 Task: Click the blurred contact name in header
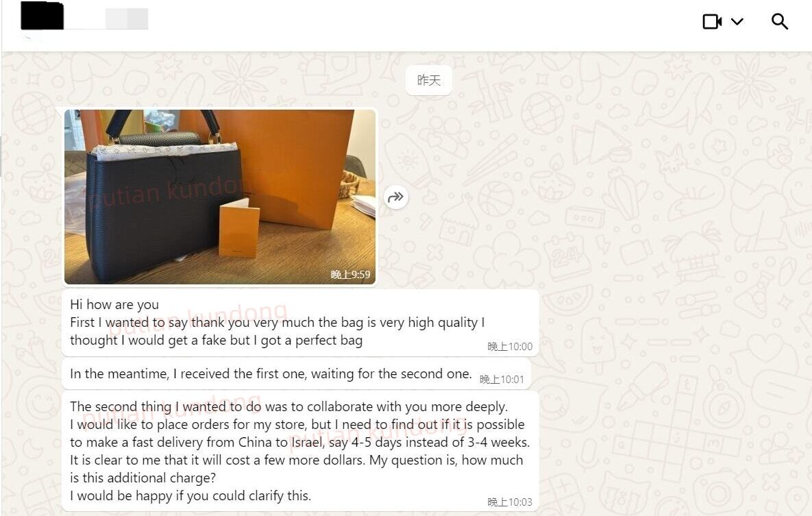tap(126, 19)
